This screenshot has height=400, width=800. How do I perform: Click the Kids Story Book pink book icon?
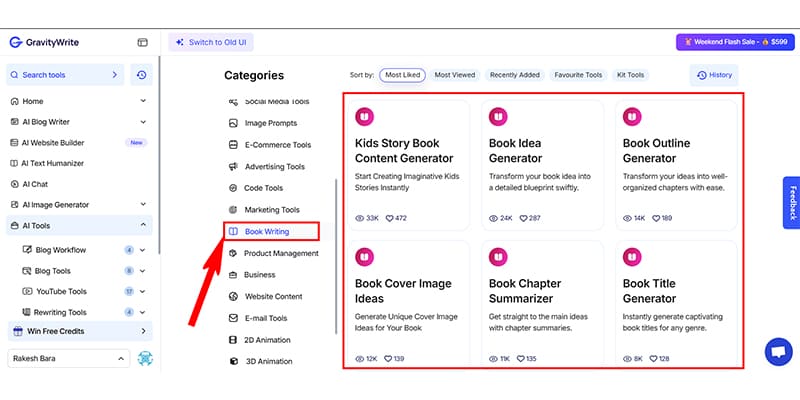coord(364,116)
